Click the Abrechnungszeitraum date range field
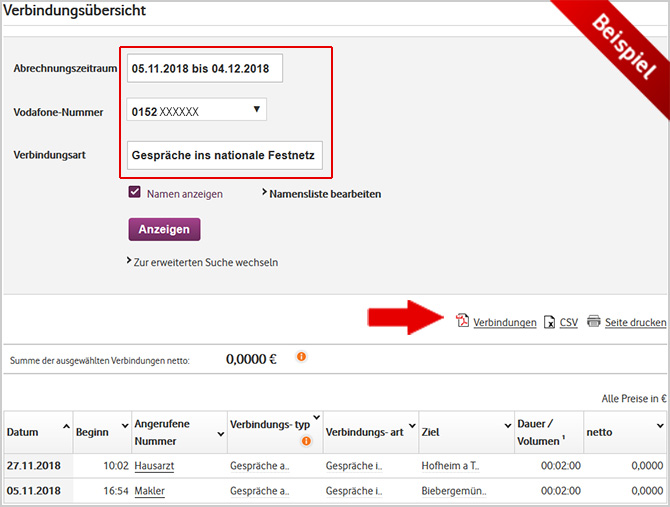The image size is (670, 507). [205, 69]
